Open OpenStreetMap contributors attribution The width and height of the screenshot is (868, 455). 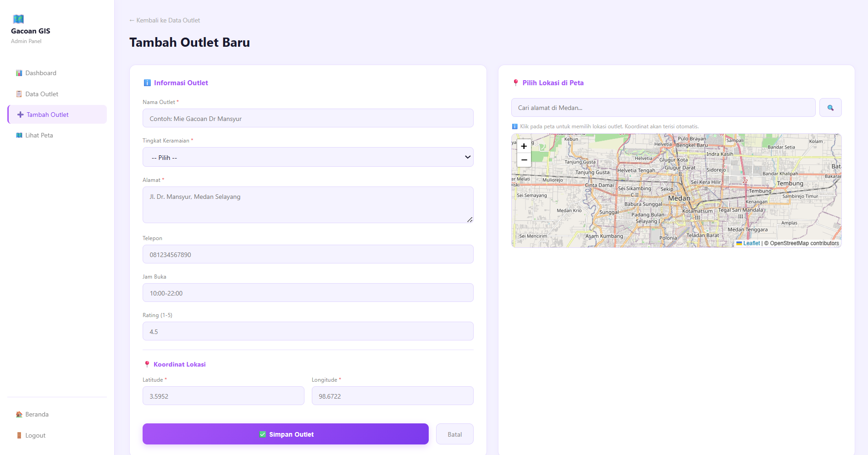(804, 243)
